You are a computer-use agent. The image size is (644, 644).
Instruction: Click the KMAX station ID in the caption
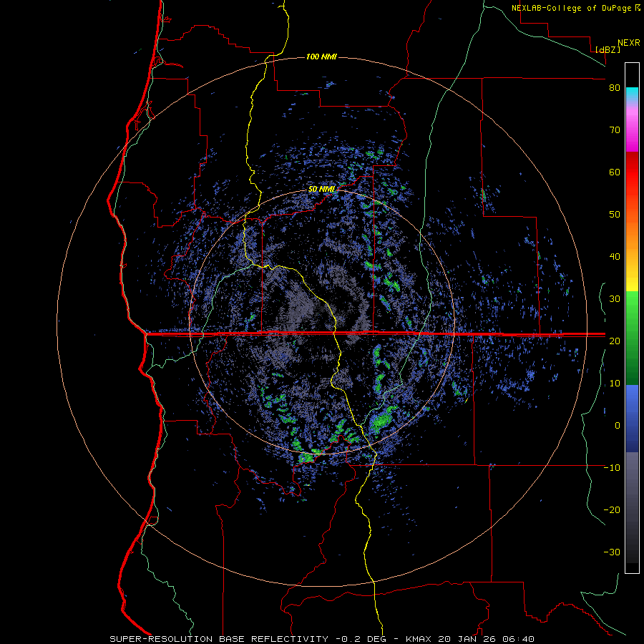click(x=419, y=639)
